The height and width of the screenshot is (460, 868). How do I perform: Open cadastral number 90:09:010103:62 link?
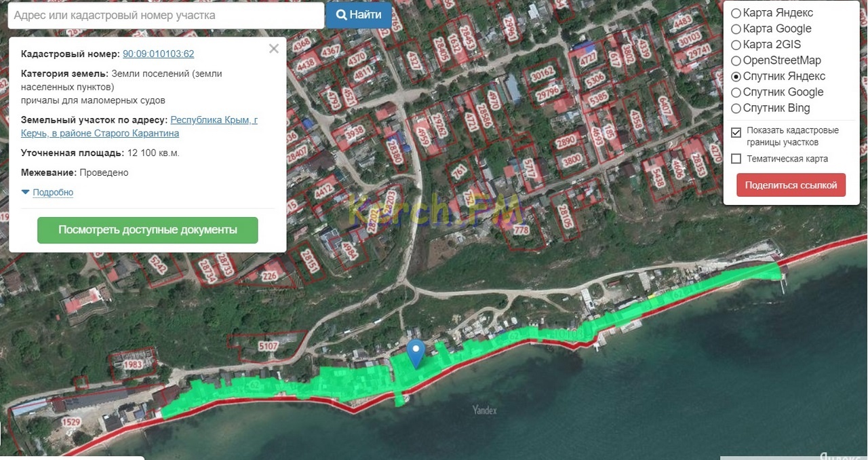[158, 54]
